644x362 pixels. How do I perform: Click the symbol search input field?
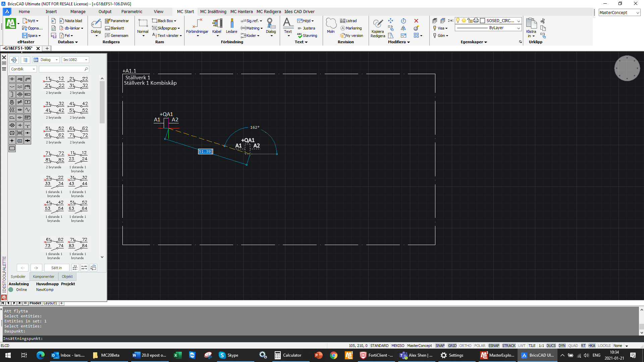(x=62, y=69)
